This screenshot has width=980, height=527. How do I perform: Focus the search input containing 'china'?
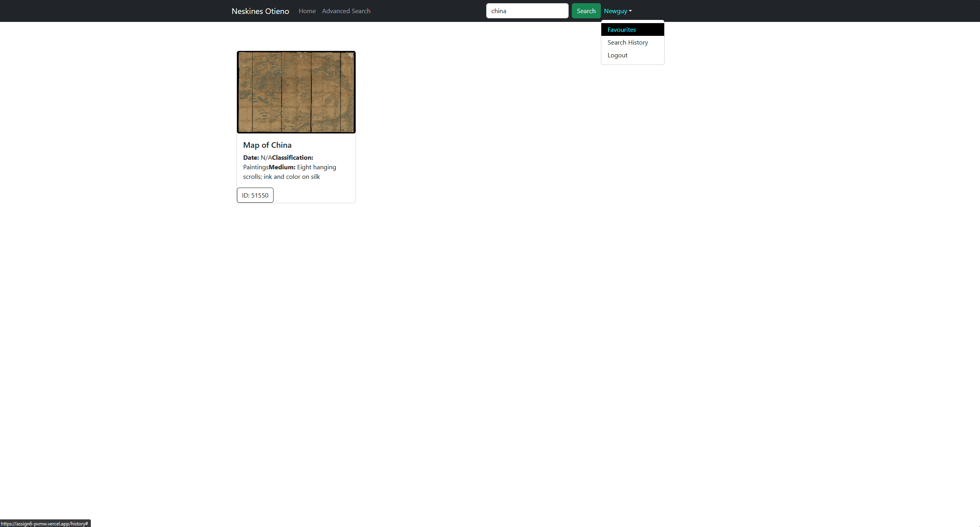click(x=527, y=11)
